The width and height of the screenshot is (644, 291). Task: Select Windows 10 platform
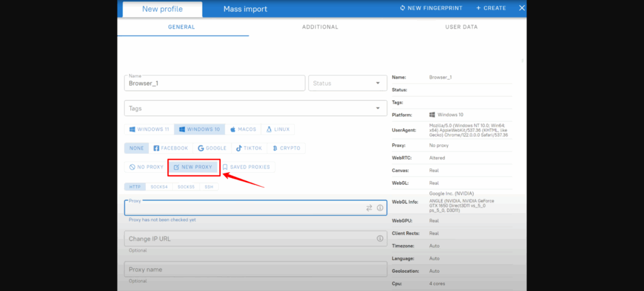pyautogui.click(x=199, y=129)
